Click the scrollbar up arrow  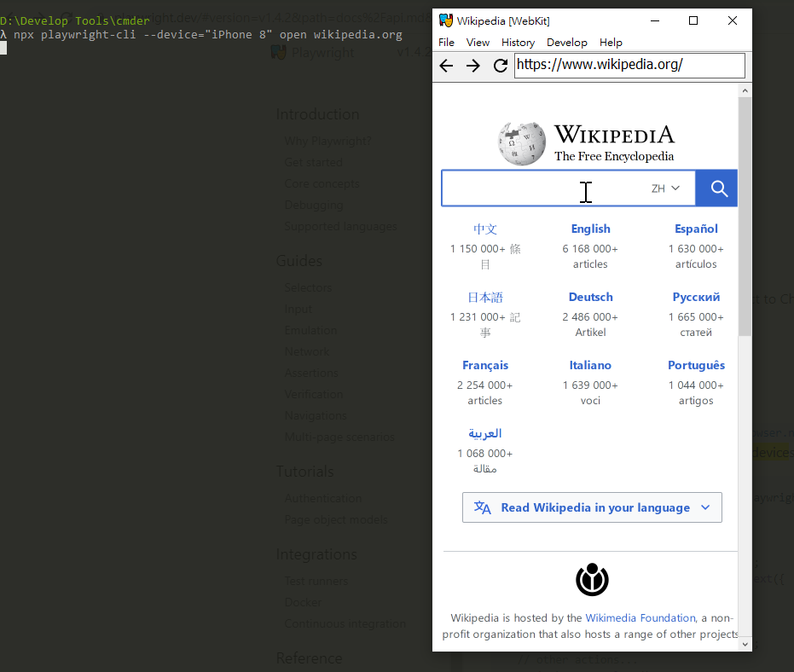coord(745,90)
